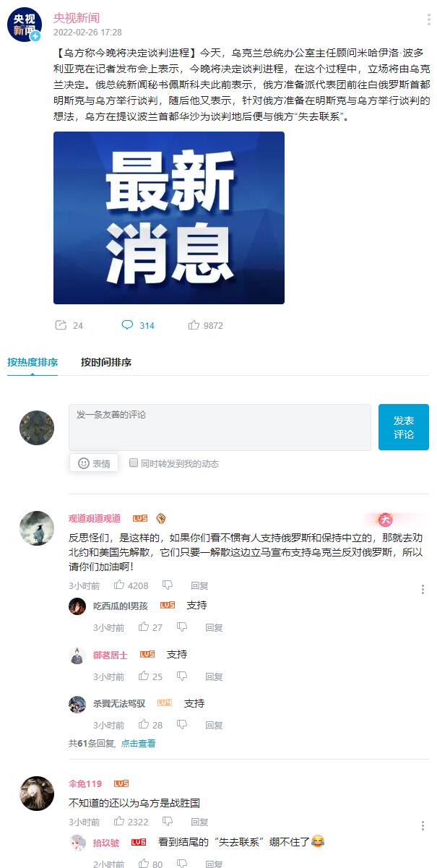Select 按热度排序 tab
This screenshot has height=868, width=437.
(33, 362)
